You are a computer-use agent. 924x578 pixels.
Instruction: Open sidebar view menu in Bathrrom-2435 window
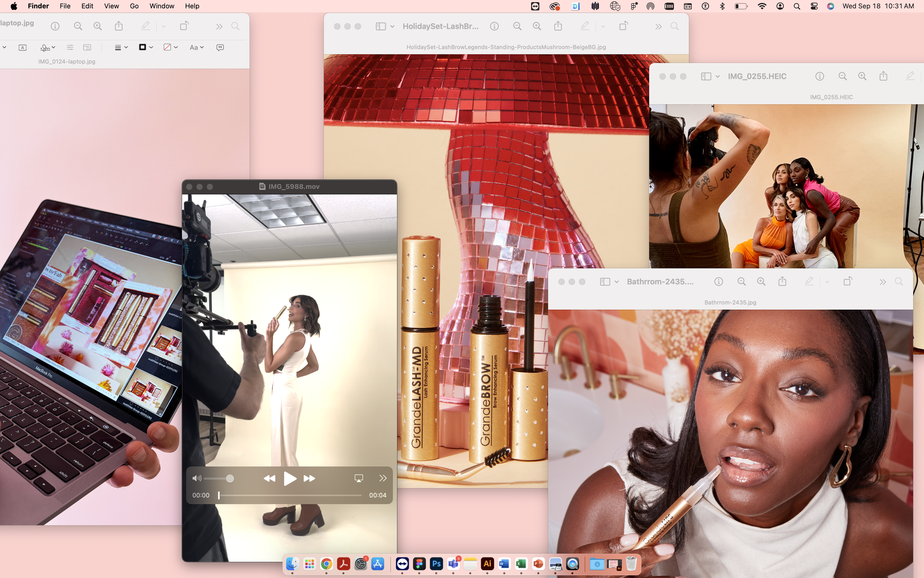pyautogui.click(x=616, y=282)
